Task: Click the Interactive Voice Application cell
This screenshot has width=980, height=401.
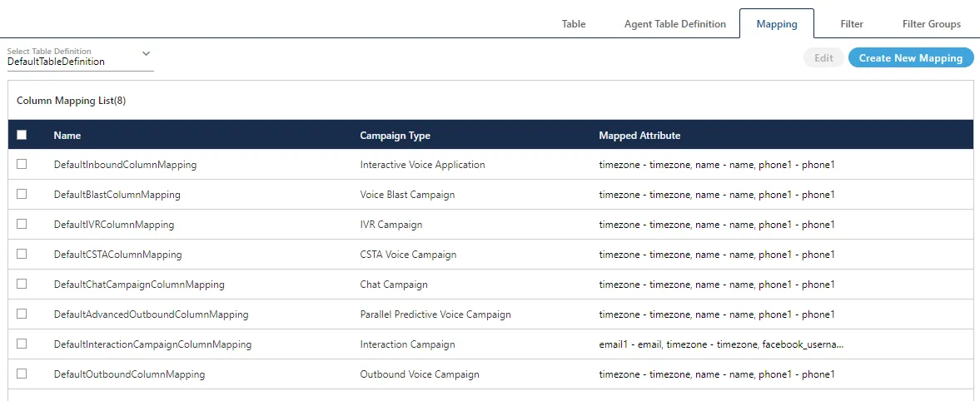Action: [422, 165]
